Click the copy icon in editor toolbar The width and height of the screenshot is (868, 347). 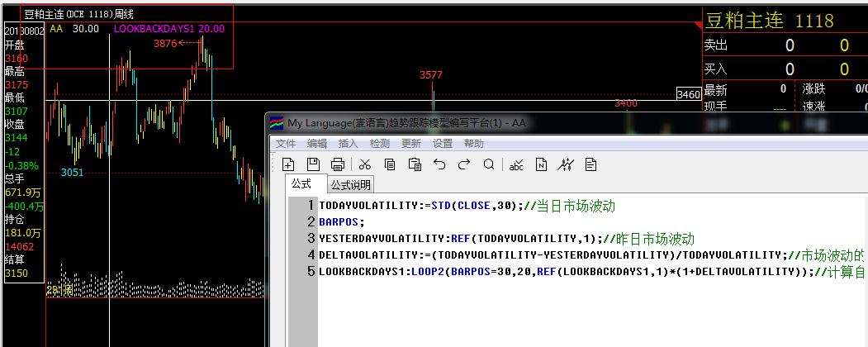(x=389, y=164)
